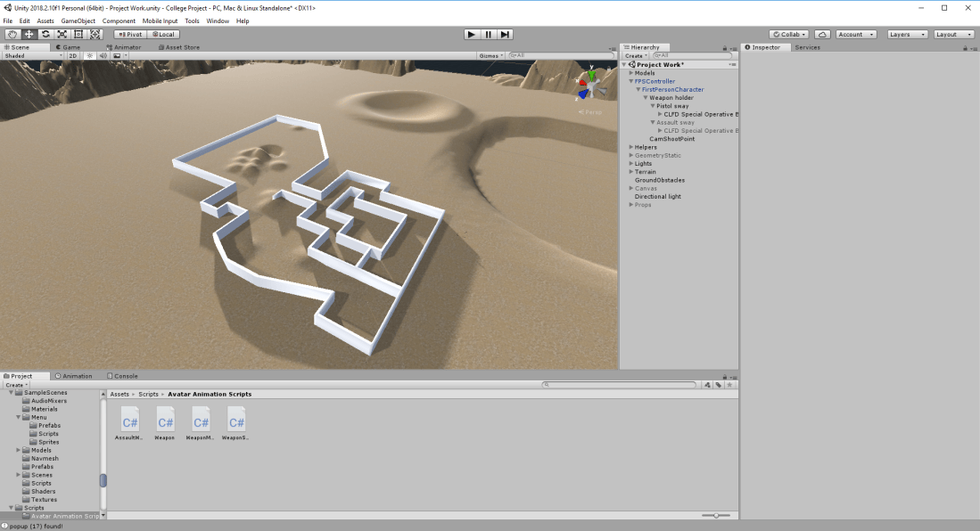980x531 pixels.
Task: Switch to the Game tab
Action: pyautogui.click(x=68, y=47)
